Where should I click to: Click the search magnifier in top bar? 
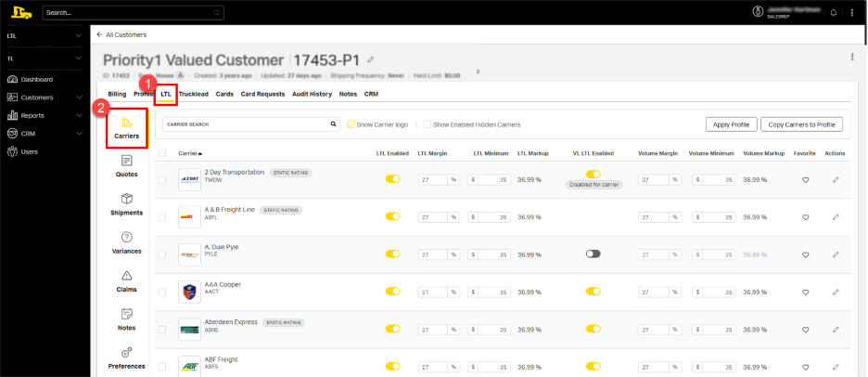[216, 13]
